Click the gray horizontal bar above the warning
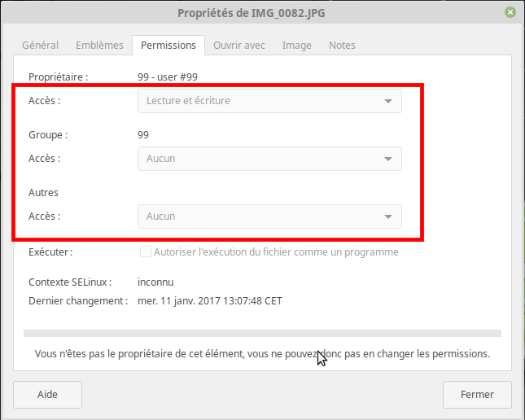 [262, 332]
